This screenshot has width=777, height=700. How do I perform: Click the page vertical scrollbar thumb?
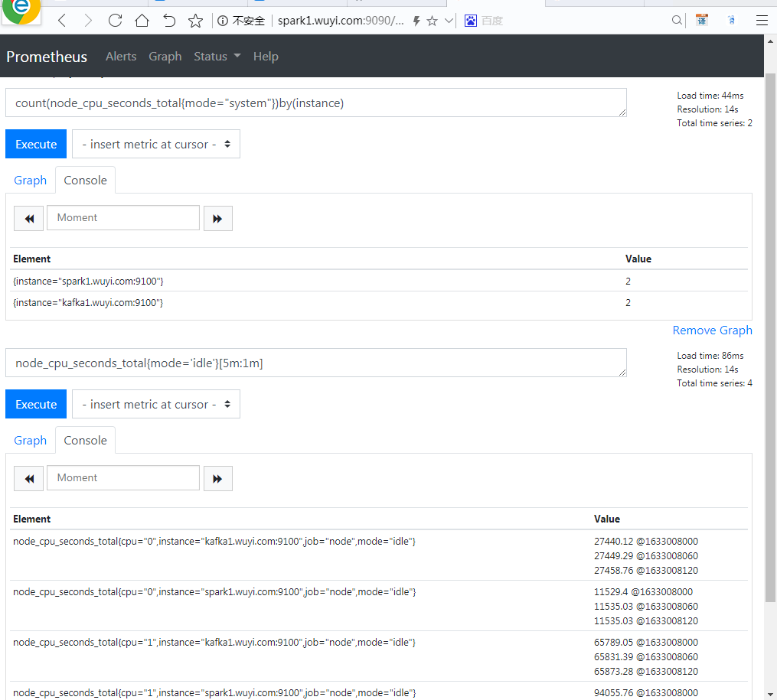tap(770, 337)
